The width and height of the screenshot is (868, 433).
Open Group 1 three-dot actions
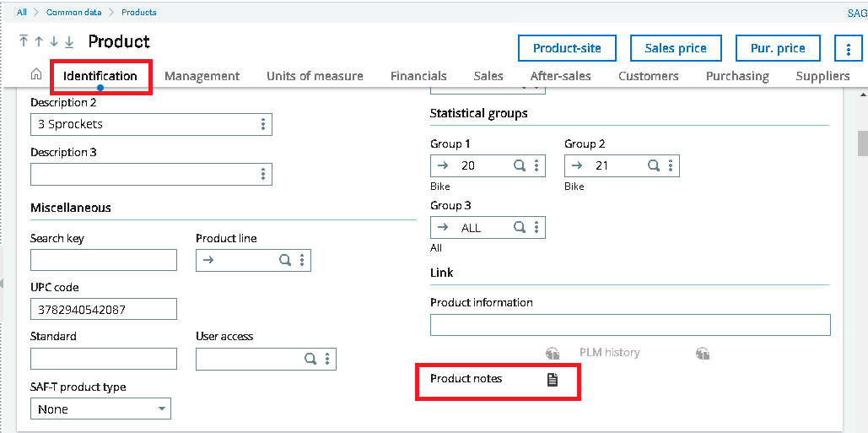point(536,165)
